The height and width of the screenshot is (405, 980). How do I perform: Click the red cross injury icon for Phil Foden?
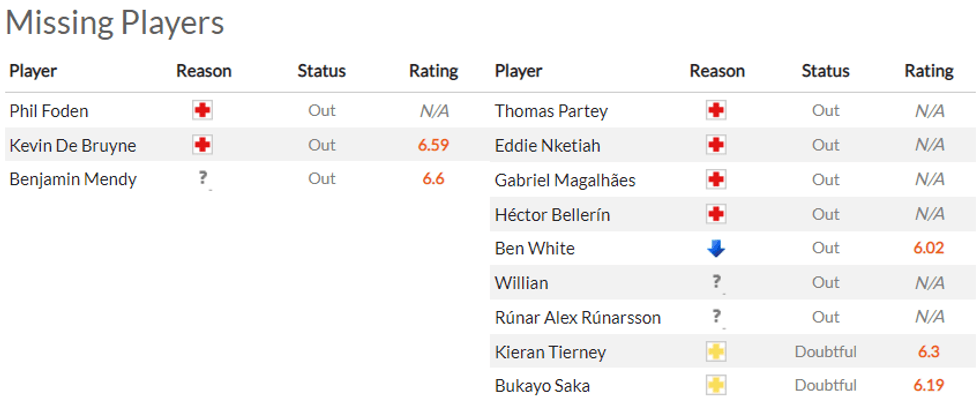pos(203,111)
